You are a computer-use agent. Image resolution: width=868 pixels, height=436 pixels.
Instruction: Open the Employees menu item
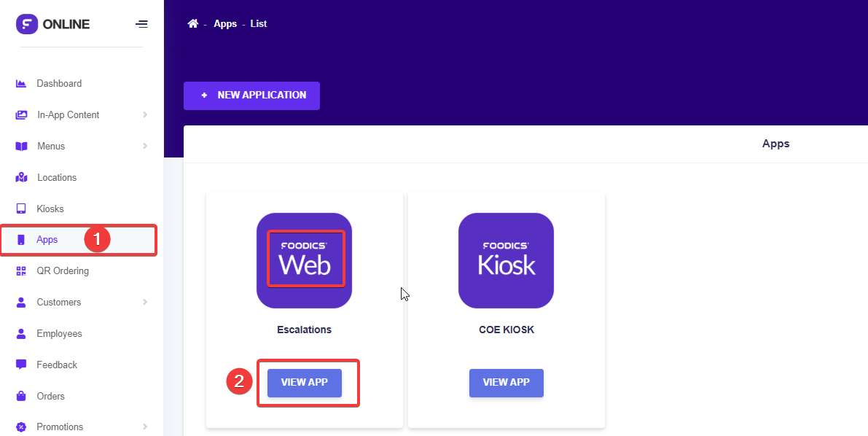[x=59, y=334]
